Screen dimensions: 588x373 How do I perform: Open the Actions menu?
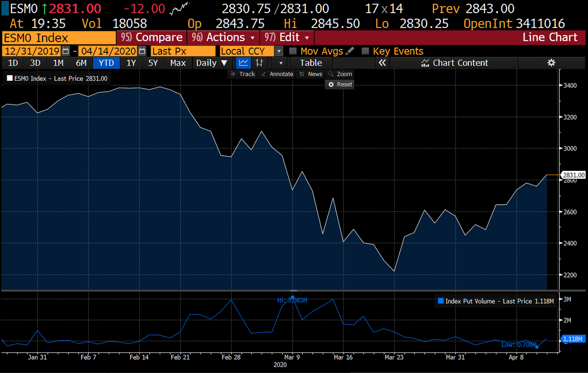click(x=223, y=38)
